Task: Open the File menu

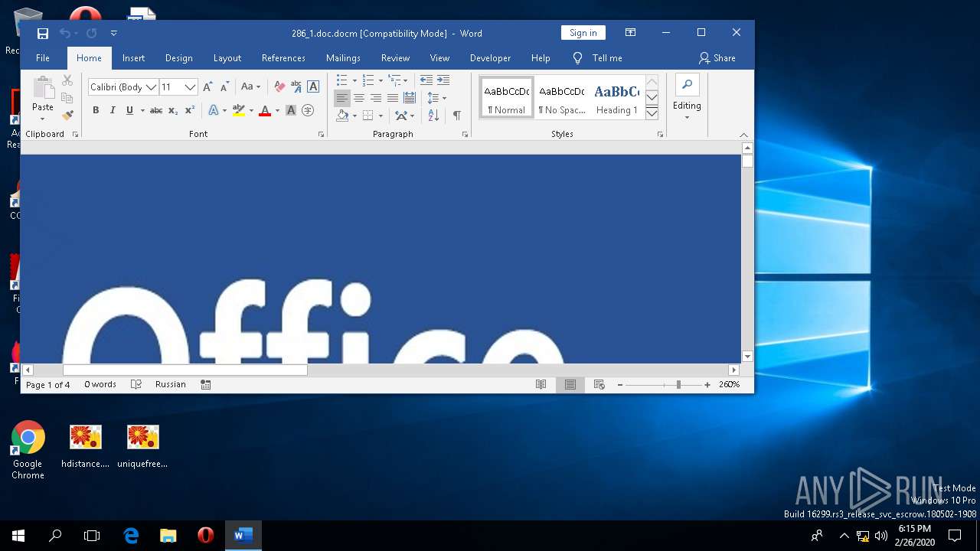Action: tap(43, 58)
